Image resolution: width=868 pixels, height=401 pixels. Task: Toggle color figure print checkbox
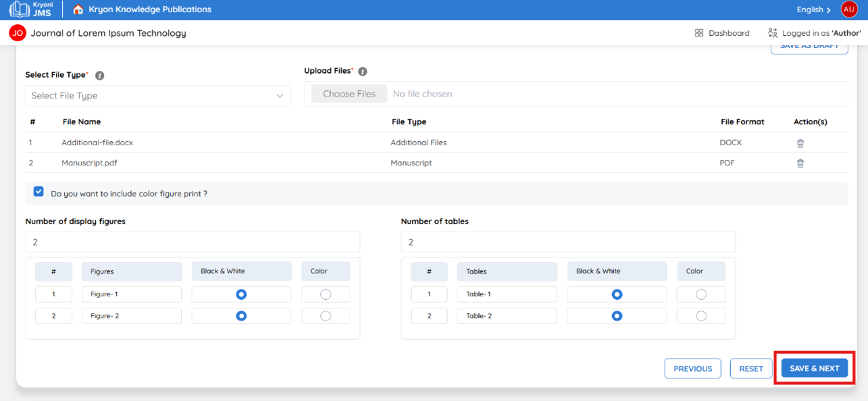39,192
